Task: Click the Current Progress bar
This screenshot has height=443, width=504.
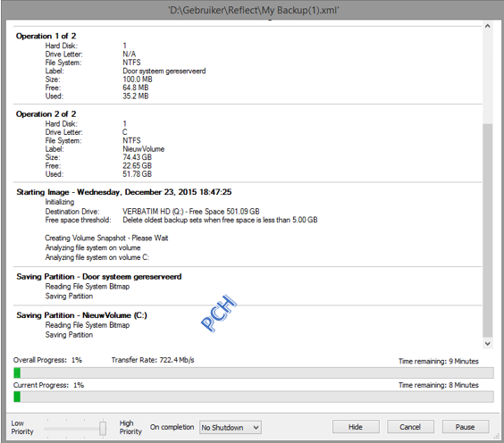Action: pyautogui.click(x=253, y=397)
